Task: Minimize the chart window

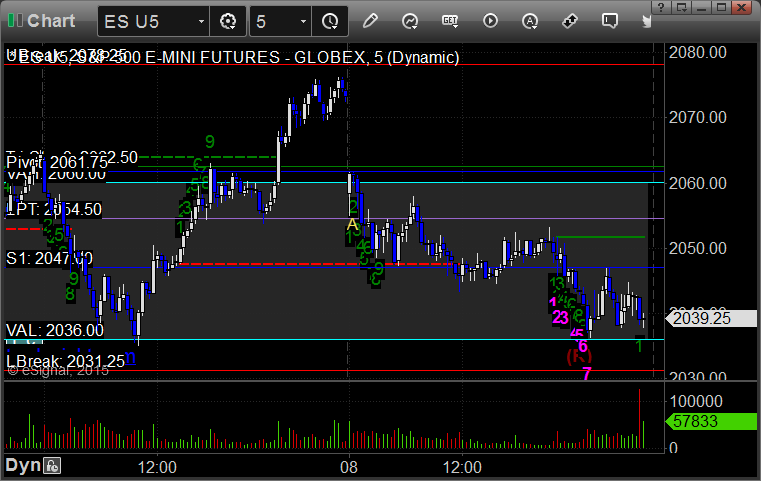Action: point(701,7)
